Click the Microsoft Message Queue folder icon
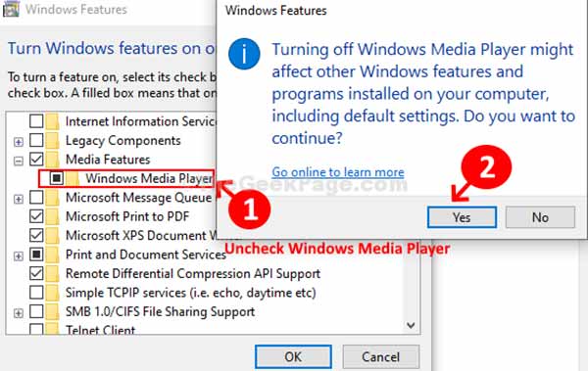 53,197
